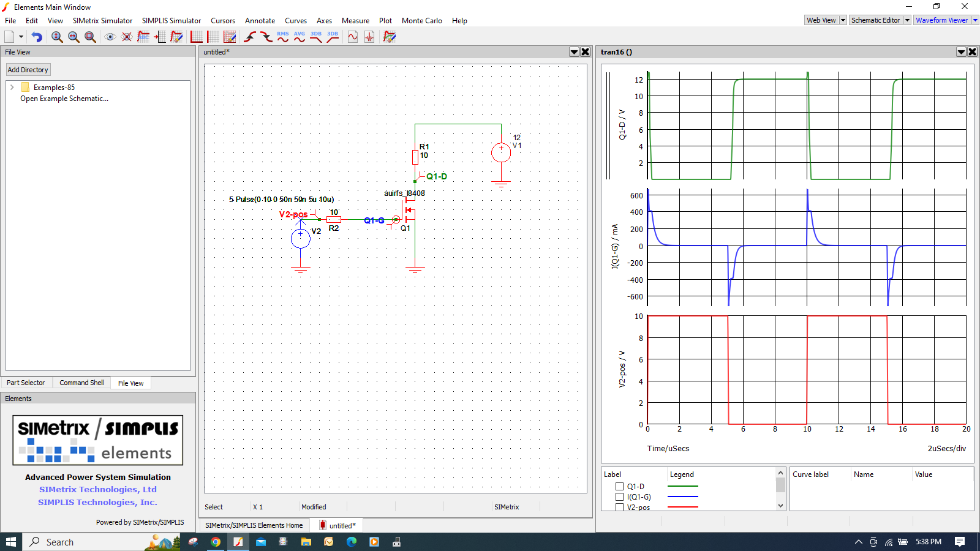The width and height of the screenshot is (980, 551).
Task: Switch to SIMetrix/SIMPLIS Elements Home tab
Action: click(x=254, y=525)
